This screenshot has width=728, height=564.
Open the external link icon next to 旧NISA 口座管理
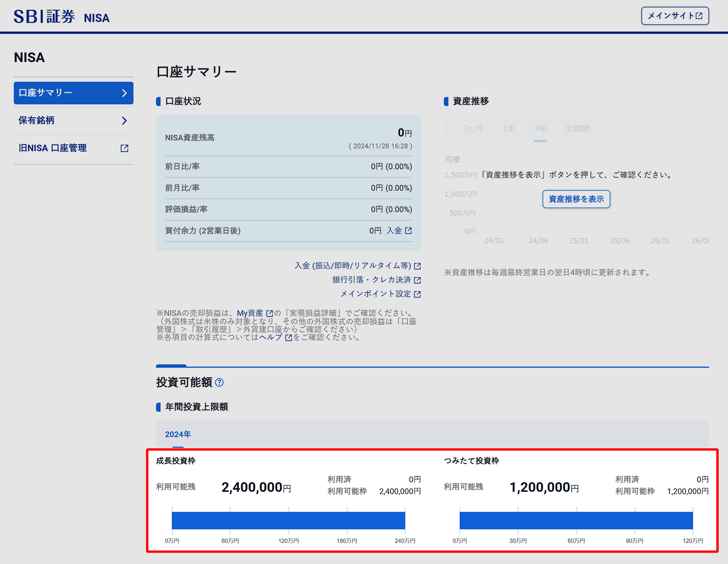pos(124,148)
